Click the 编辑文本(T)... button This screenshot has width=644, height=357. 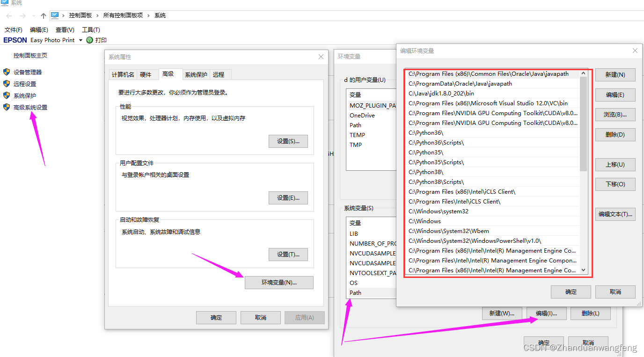[615, 214]
